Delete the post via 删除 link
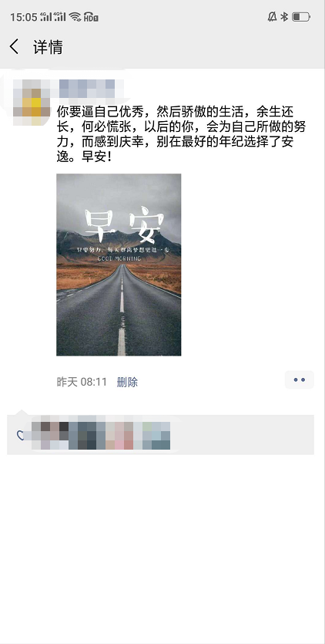325x644 pixels. [x=127, y=382]
